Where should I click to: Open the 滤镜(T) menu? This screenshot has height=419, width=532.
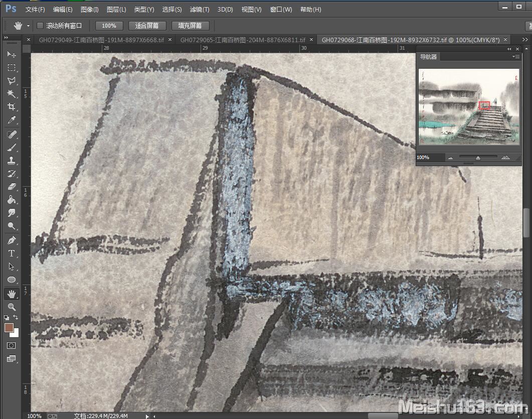point(200,10)
